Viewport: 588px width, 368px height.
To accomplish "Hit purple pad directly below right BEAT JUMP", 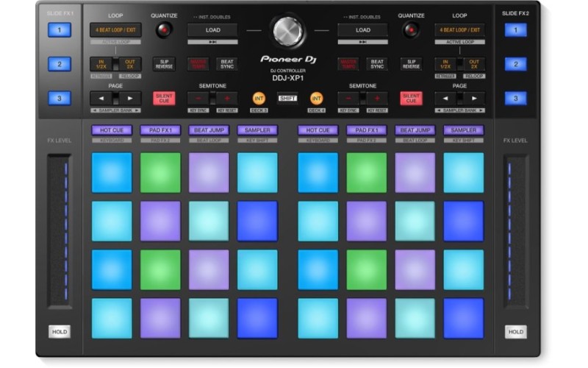I will [415, 173].
